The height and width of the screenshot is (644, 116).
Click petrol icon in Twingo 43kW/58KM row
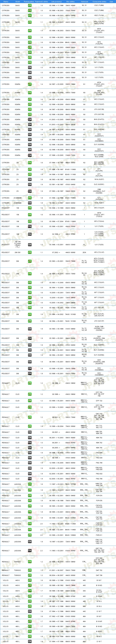[30, 562]
